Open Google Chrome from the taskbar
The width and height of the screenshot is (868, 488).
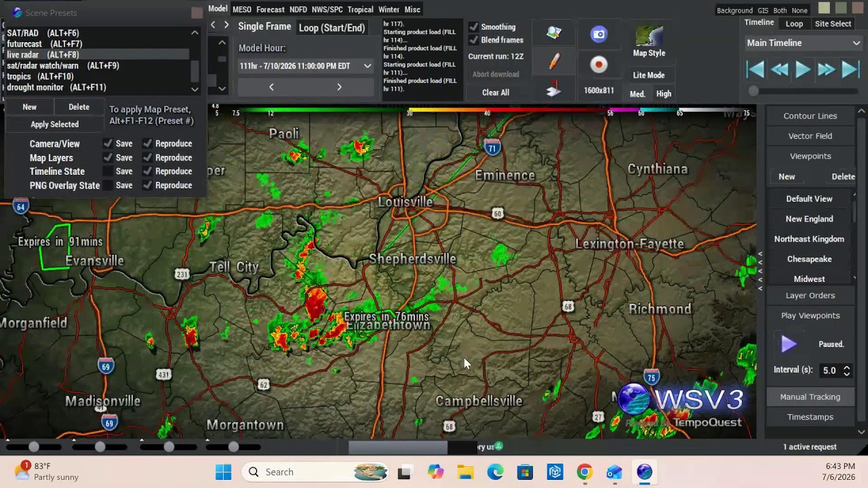(585, 472)
